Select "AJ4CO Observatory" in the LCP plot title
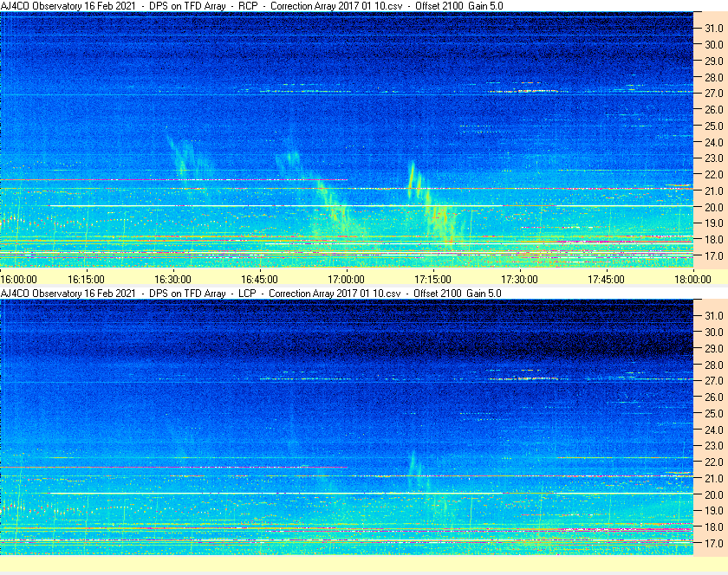The height and width of the screenshot is (575, 728). point(41,294)
